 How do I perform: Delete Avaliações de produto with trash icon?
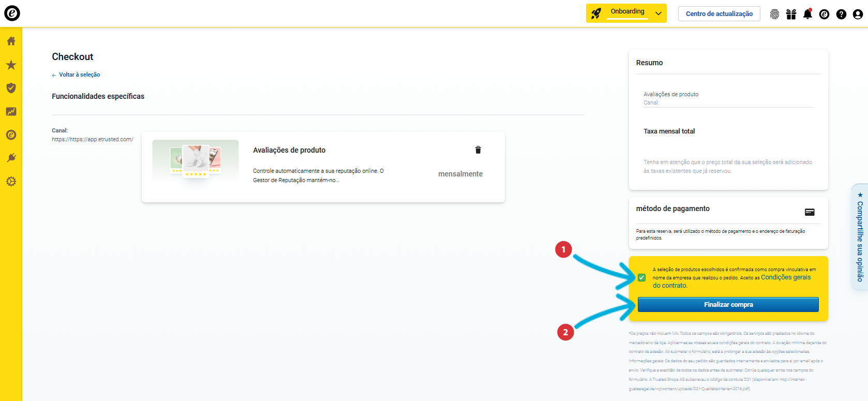(478, 150)
